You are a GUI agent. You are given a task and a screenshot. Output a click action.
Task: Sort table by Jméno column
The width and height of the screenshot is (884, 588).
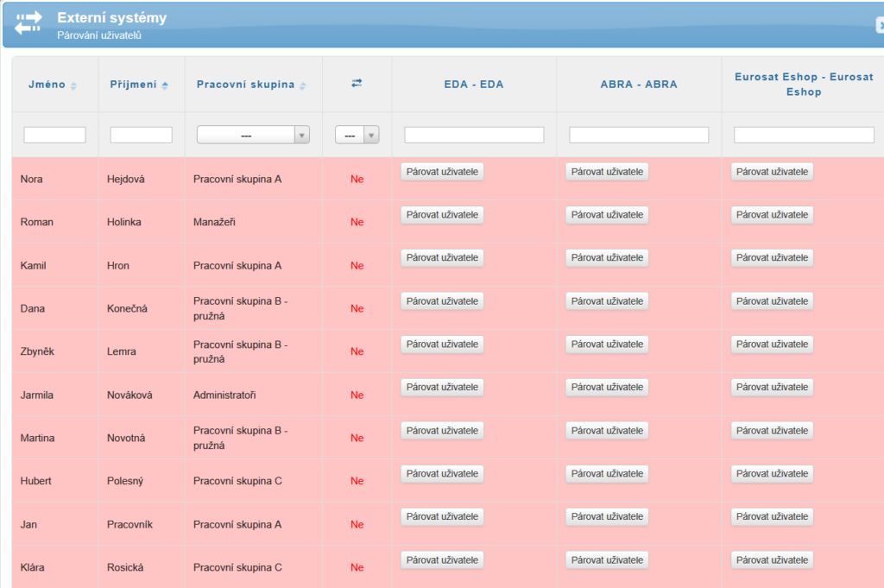[x=53, y=85]
